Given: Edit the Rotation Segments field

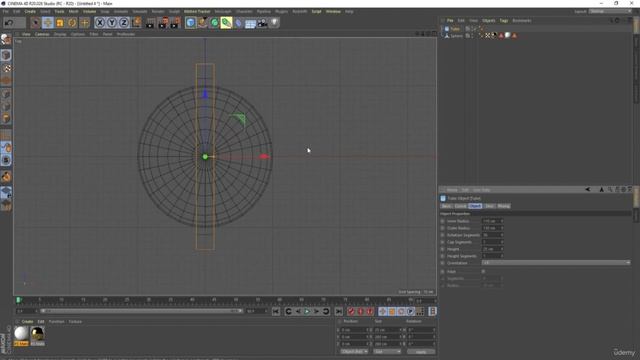Looking at the screenshot, I should click(492, 235).
